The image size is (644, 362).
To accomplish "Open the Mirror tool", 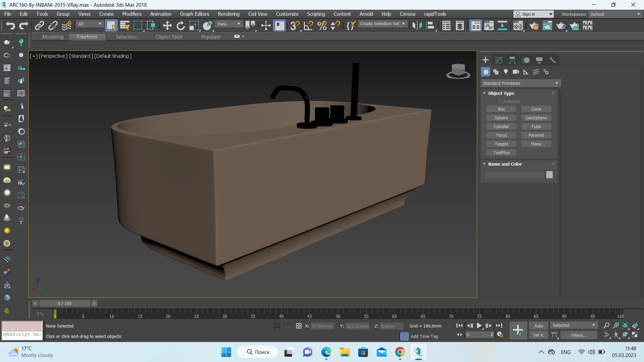I will pos(417,25).
